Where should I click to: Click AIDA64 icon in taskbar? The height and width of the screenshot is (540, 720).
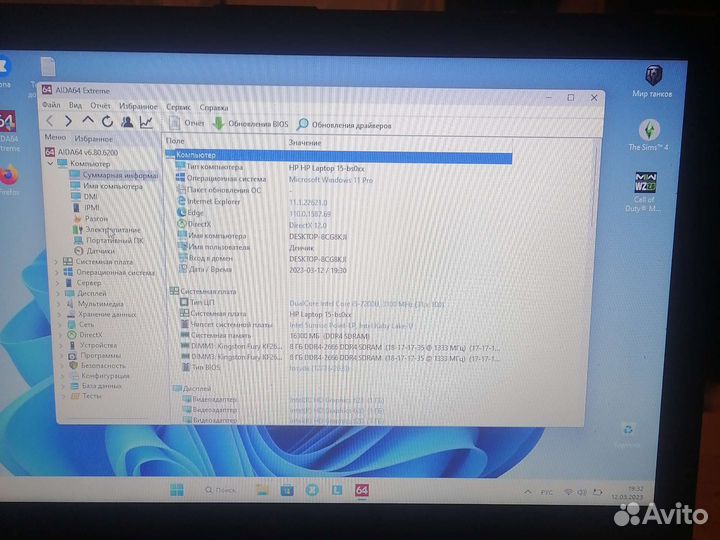(x=362, y=490)
